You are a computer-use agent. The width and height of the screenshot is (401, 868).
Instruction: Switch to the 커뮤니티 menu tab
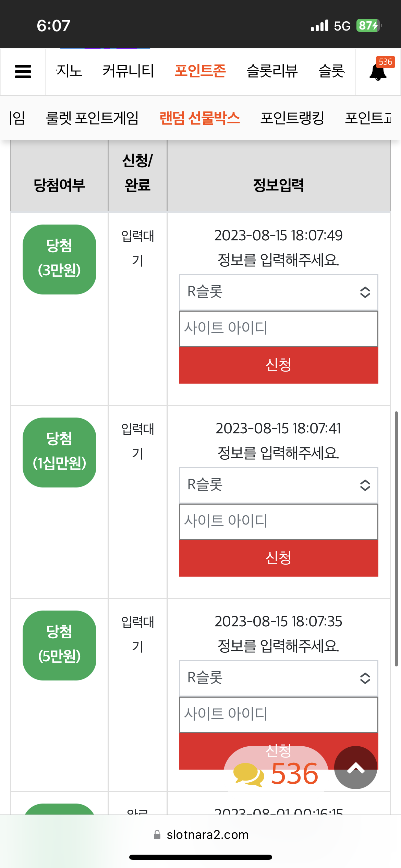point(128,71)
